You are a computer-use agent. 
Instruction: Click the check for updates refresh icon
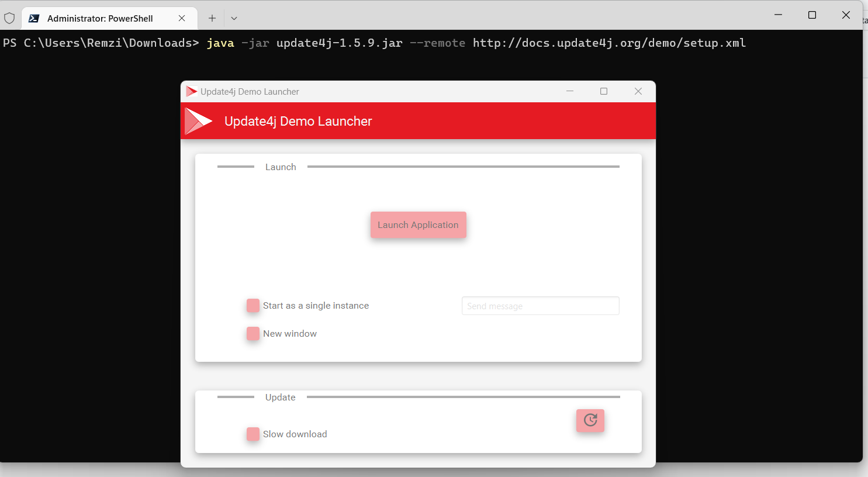pyautogui.click(x=590, y=420)
